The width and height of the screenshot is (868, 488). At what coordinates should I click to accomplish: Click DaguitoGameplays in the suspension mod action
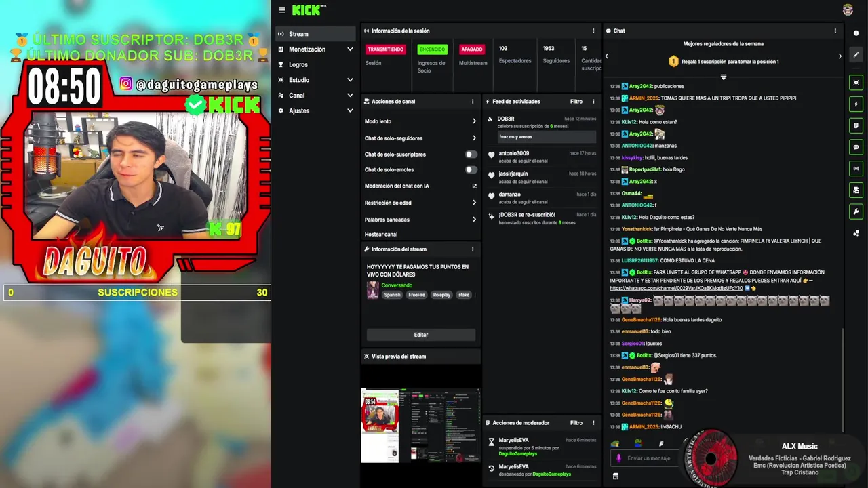pyautogui.click(x=519, y=454)
